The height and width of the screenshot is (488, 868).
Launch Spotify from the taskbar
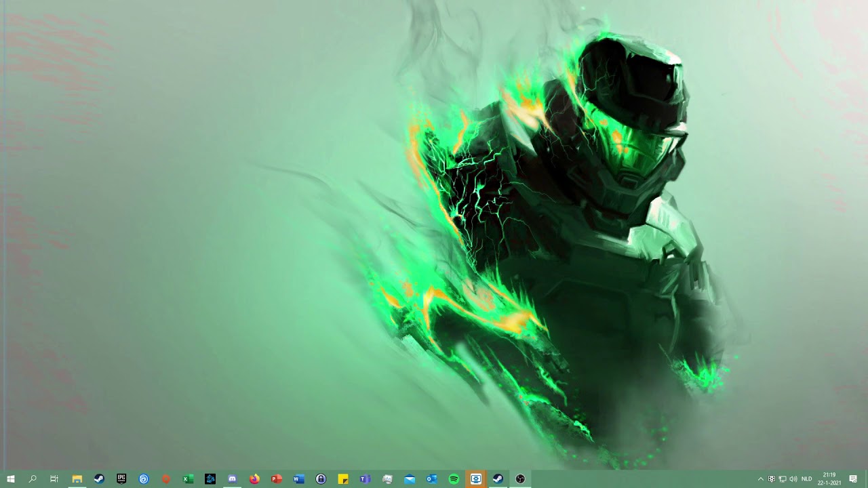coord(454,479)
